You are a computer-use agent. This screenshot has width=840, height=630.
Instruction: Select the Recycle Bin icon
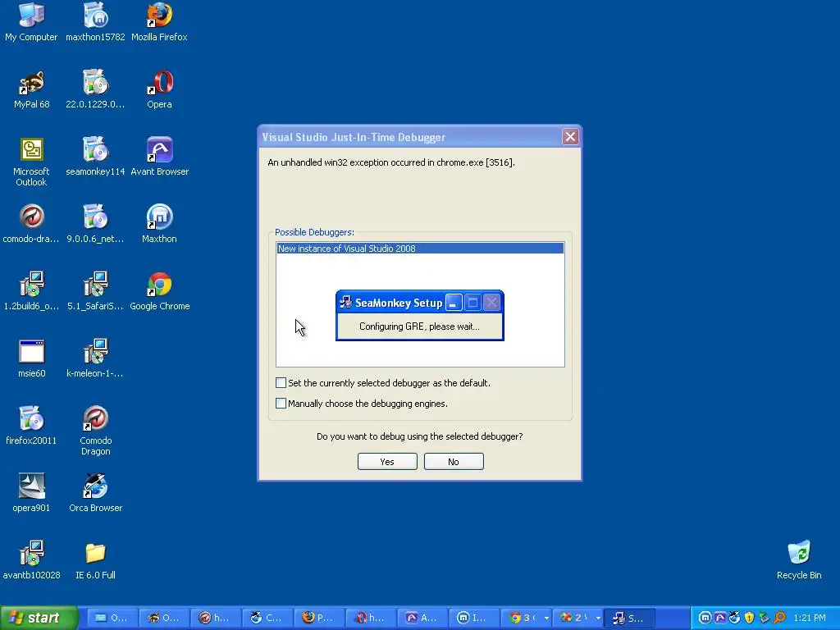[x=799, y=559]
